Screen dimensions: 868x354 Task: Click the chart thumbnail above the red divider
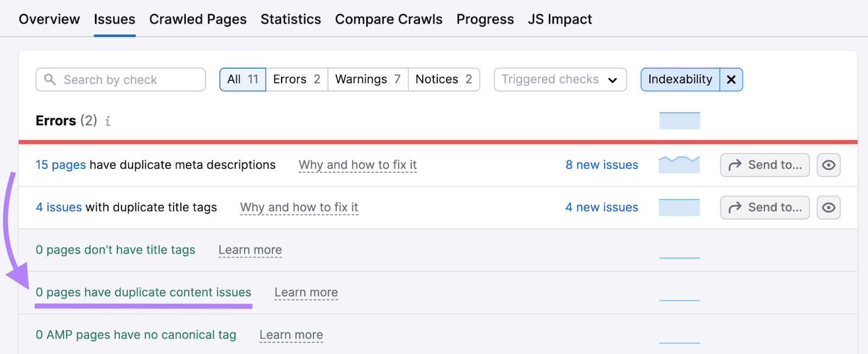pyautogui.click(x=679, y=120)
